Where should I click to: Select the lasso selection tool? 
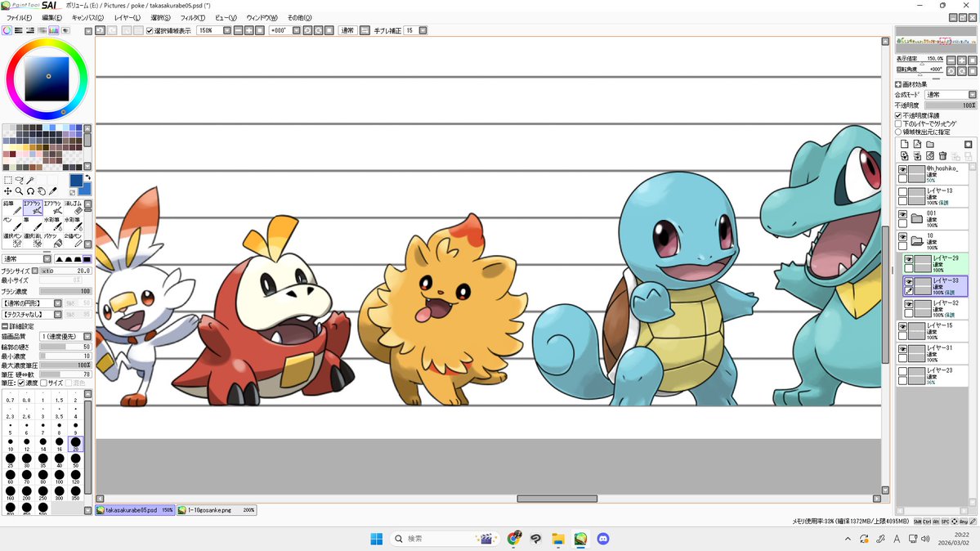coord(19,180)
